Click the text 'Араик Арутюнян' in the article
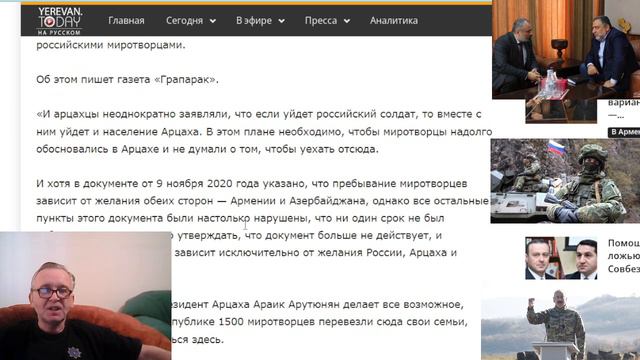This screenshot has width=640, height=360. tap(296, 304)
